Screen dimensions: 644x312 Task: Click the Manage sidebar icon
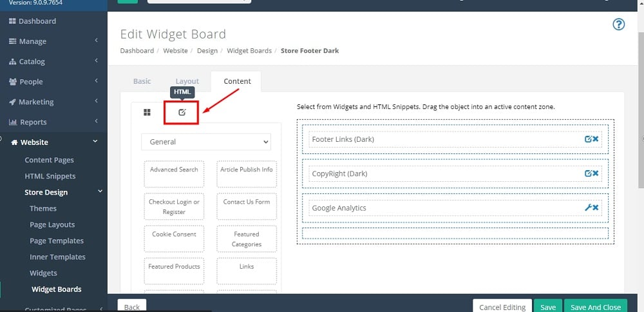point(12,41)
